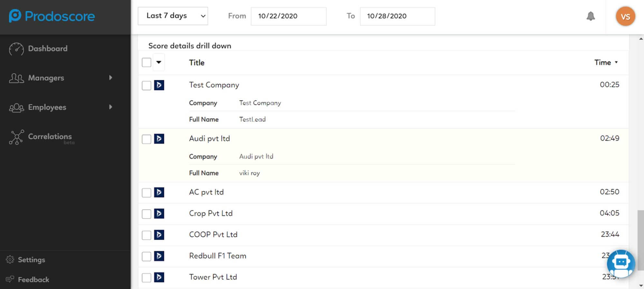The height and width of the screenshot is (289, 644).
Task: Open the Audi pvt ltd record title
Action: pos(209,139)
